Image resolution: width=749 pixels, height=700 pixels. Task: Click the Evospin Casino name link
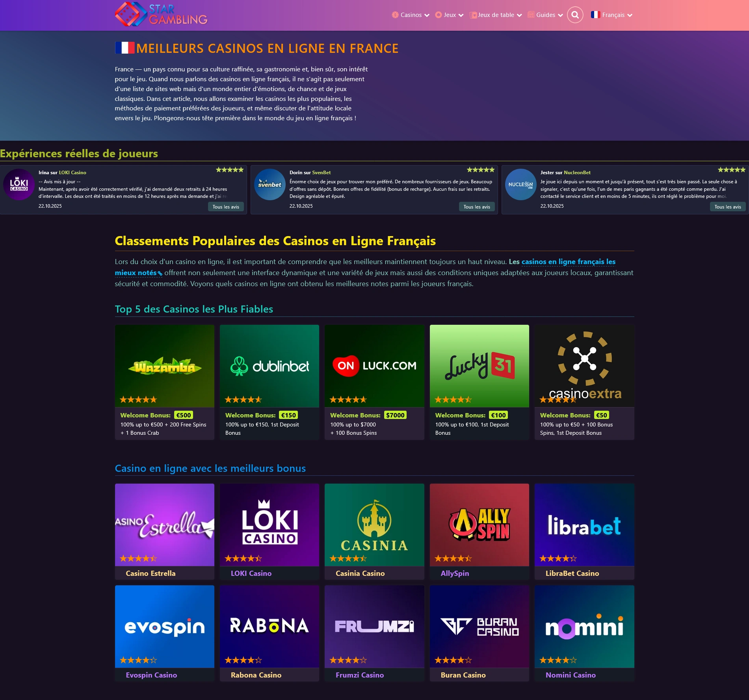point(151,675)
